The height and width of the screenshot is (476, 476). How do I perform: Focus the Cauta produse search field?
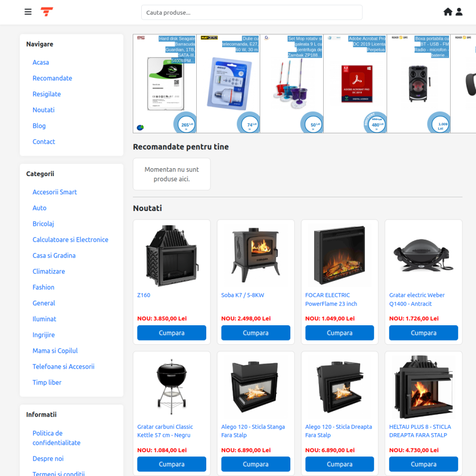(x=252, y=13)
